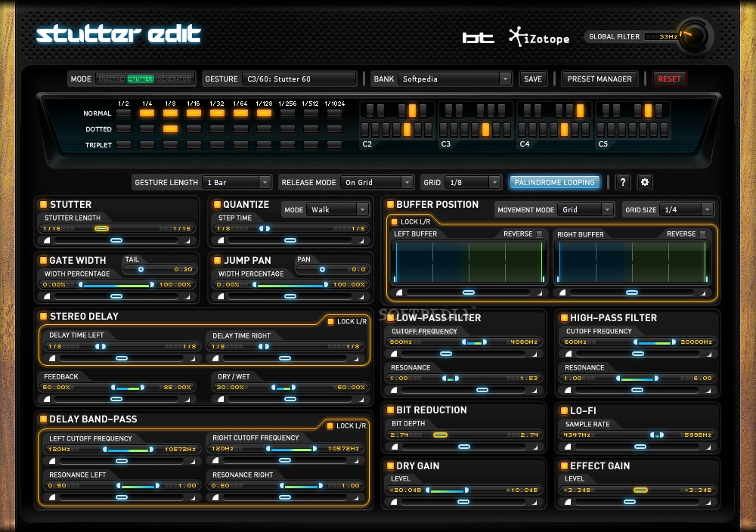This screenshot has height=532, width=756.
Task: Enable Lock L/R in Stereo Delay
Action: [x=331, y=321]
